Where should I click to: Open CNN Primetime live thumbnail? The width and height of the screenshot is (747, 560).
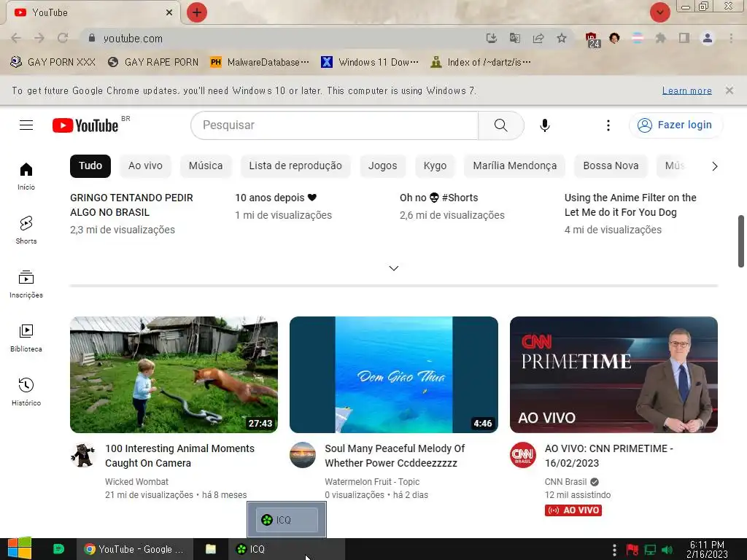tap(614, 375)
